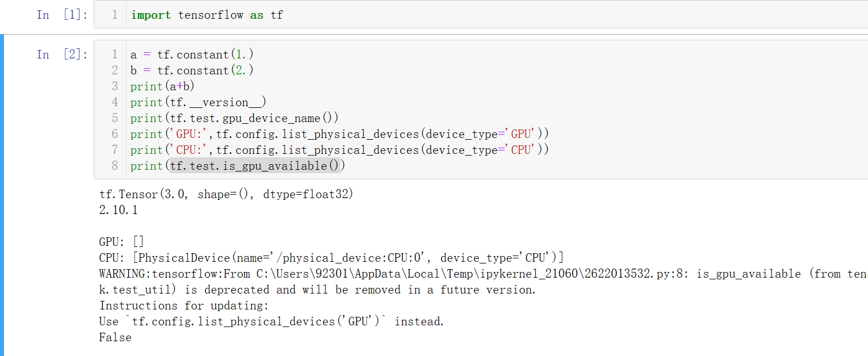Screen dimensions: 868x356
Task: Click the 2.10.1 version output
Action: (x=118, y=210)
